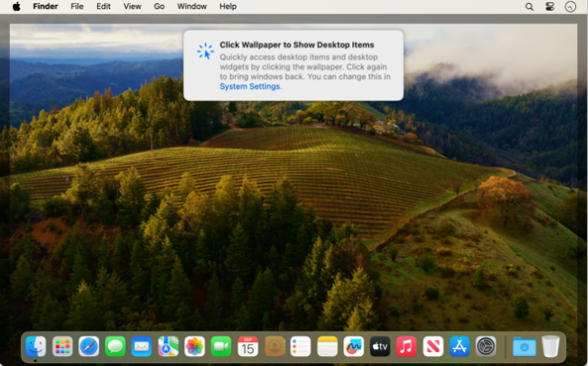Launch FaceTime from the Dock
This screenshot has height=366, width=588.
click(x=222, y=346)
